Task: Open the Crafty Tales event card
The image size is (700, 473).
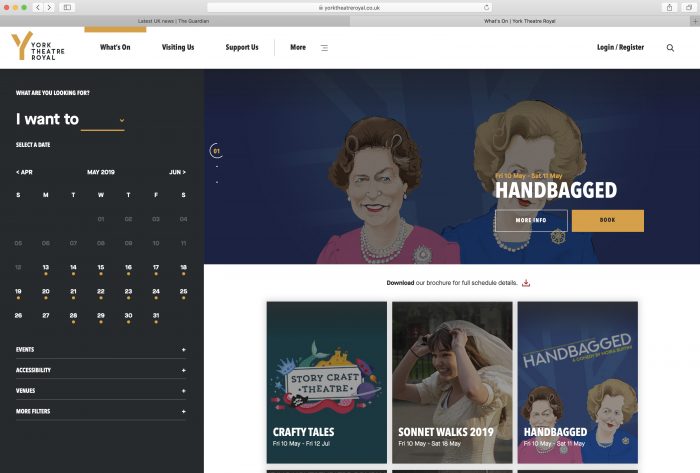Action: tap(327, 382)
